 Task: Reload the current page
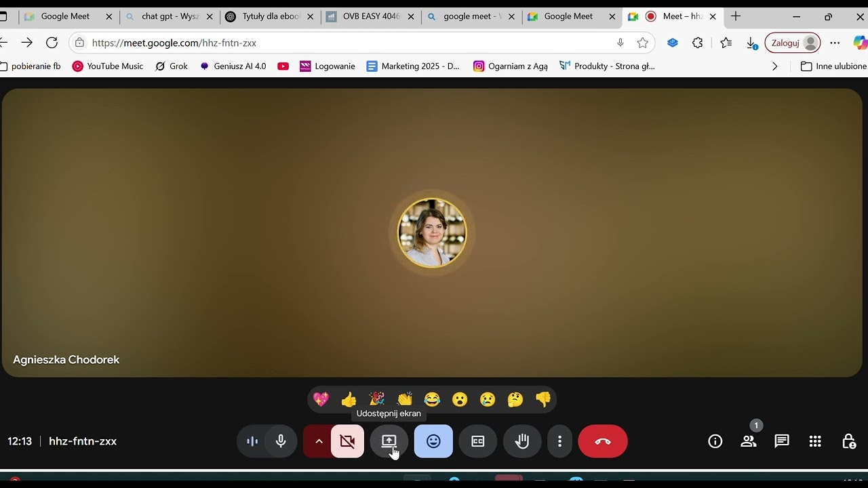pyautogui.click(x=52, y=43)
